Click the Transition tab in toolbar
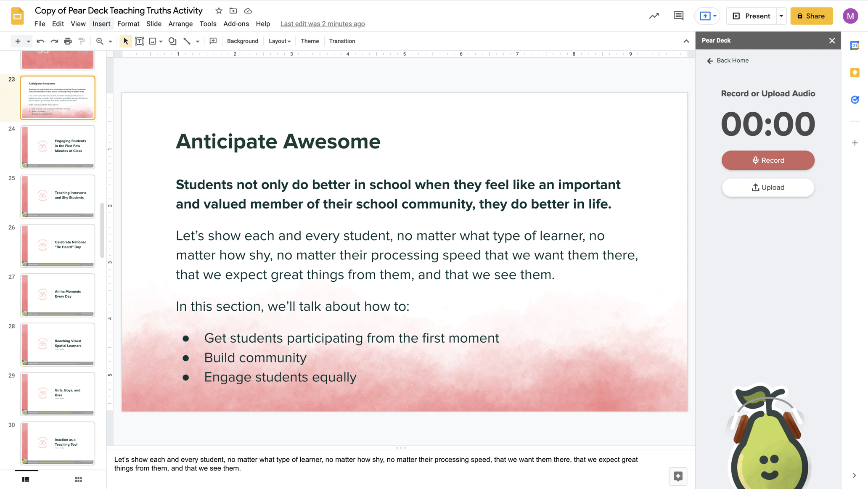This screenshot has width=868, height=489. click(341, 40)
